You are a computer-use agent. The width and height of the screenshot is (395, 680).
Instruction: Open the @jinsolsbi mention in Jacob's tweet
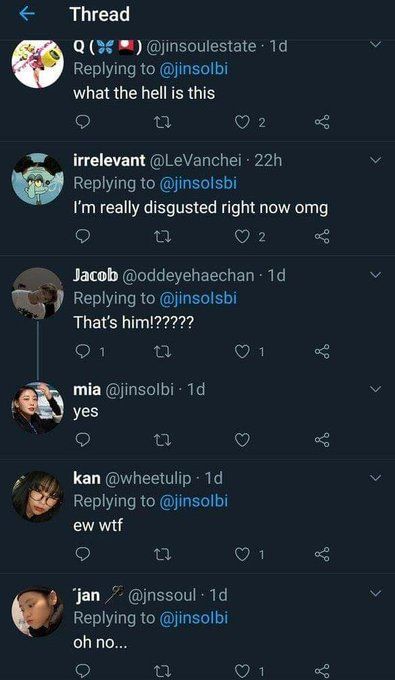[x=198, y=298]
